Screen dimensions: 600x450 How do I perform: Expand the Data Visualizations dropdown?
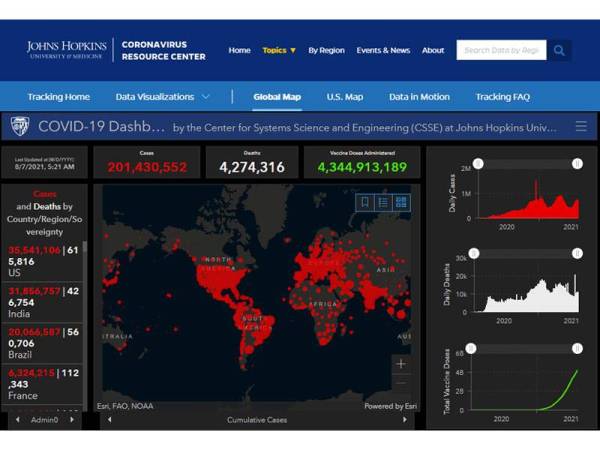click(163, 97)
